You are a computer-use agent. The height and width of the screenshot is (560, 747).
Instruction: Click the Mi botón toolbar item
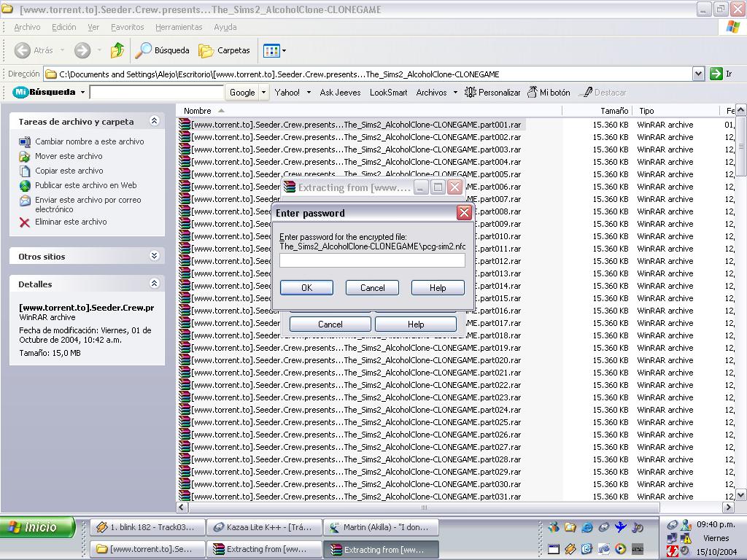(549, 93)
